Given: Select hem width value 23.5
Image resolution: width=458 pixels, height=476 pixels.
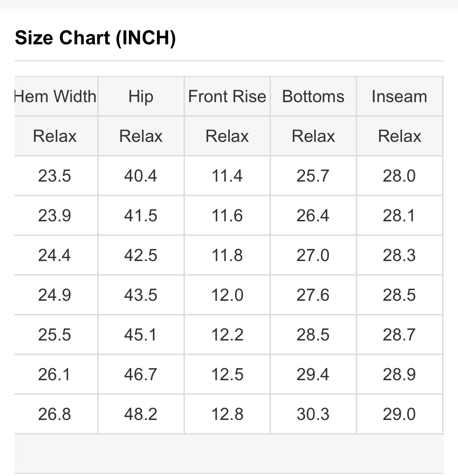Looking at the screenshot, I should (55, 176).
